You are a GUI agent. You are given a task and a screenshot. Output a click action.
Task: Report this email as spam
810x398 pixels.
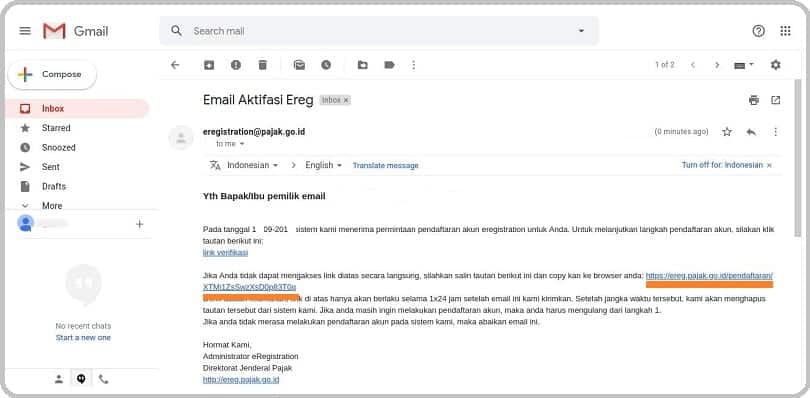click(x=236, y=65)
